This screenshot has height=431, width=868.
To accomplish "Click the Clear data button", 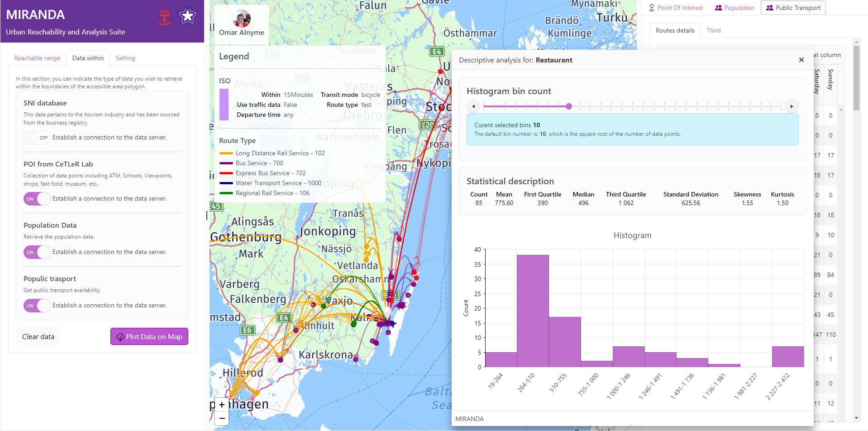I will [38, 336].
